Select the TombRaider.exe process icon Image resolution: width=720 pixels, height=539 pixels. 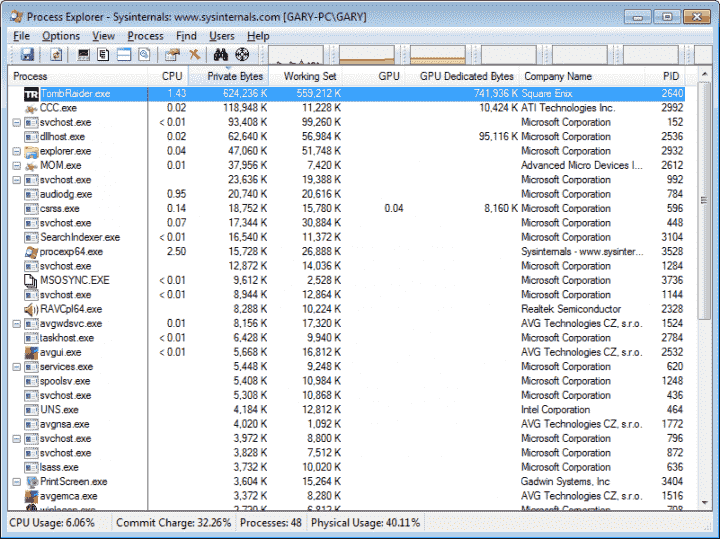(31, 94)
